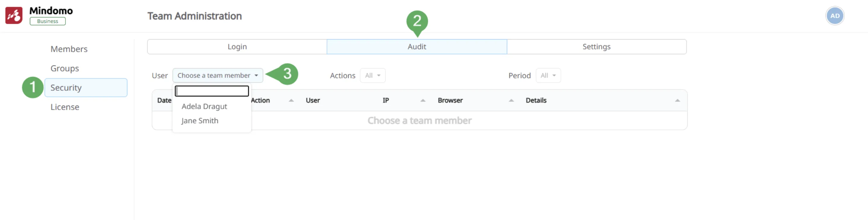Sort by the Details column arrow
Screen dimensions: 868x220
coord(677,101)
